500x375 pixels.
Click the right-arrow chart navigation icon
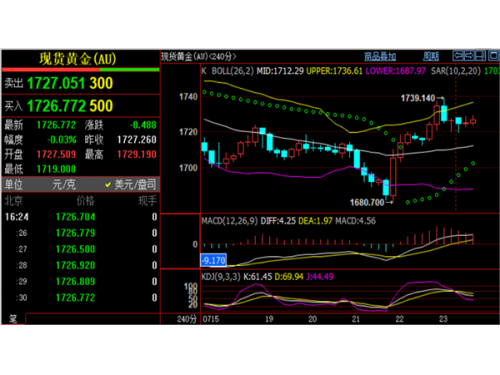[x=469, y=56]
